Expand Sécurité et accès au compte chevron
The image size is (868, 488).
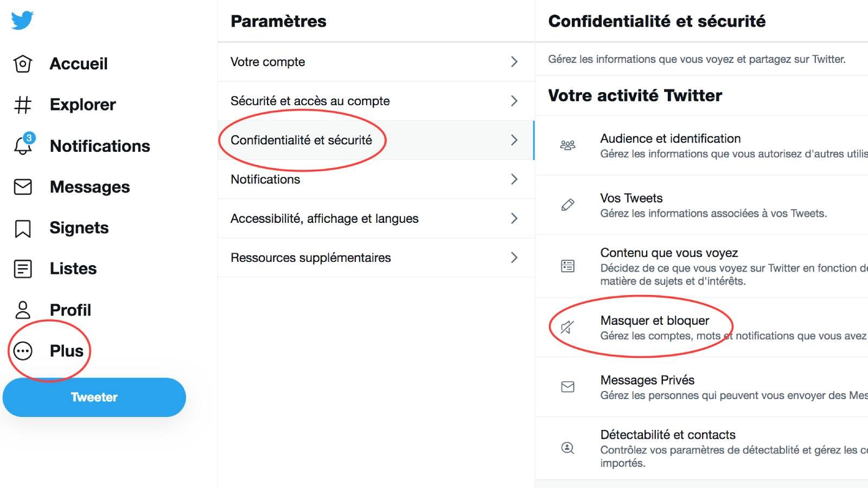click(514, 101)
